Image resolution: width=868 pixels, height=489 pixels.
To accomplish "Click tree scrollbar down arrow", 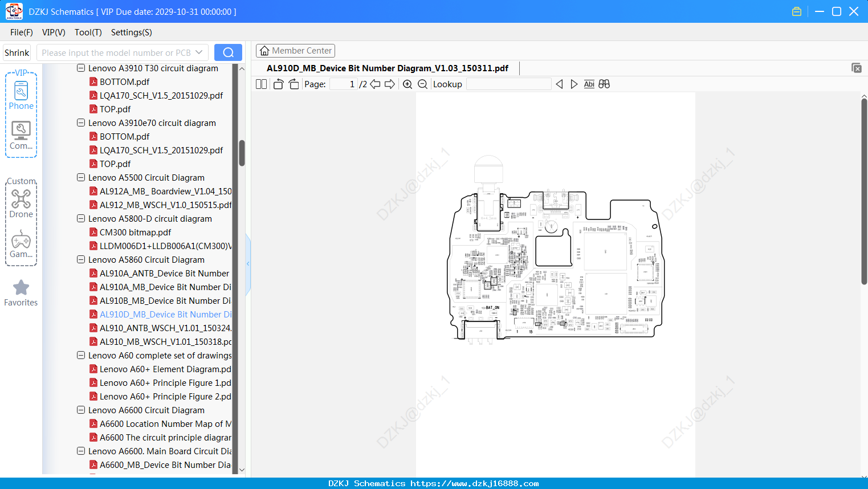I will 242,470.
